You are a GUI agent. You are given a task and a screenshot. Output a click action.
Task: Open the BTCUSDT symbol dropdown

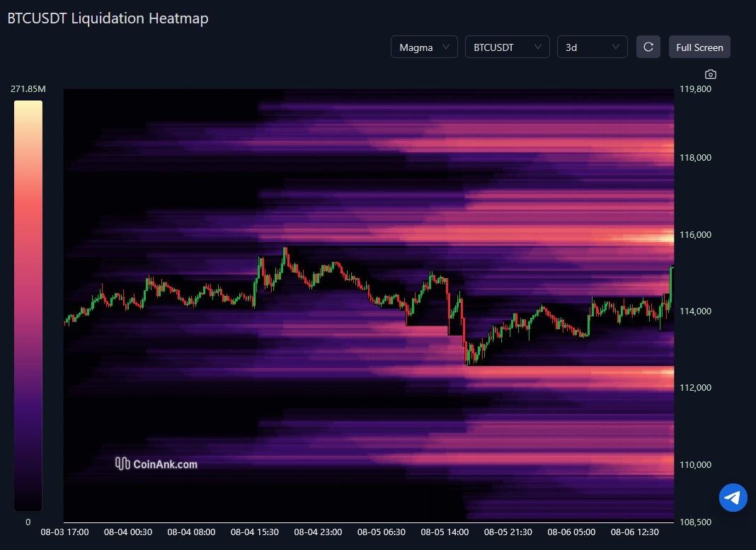(508, 47)
